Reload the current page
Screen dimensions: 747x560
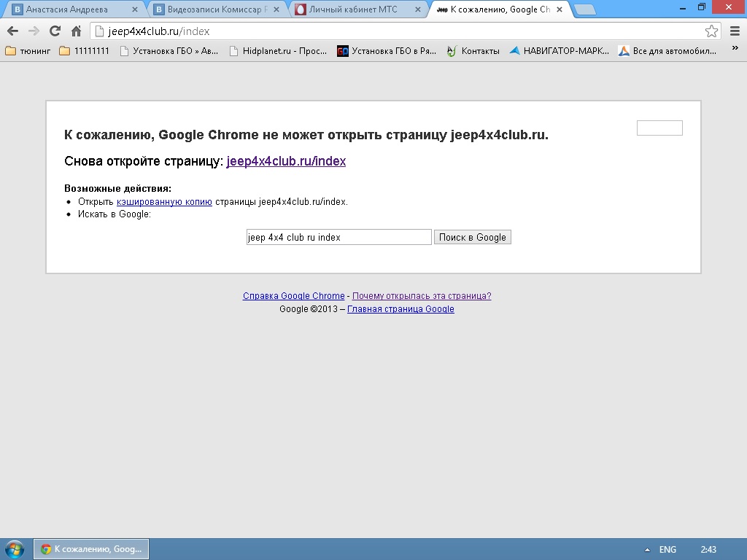[55, 31]
